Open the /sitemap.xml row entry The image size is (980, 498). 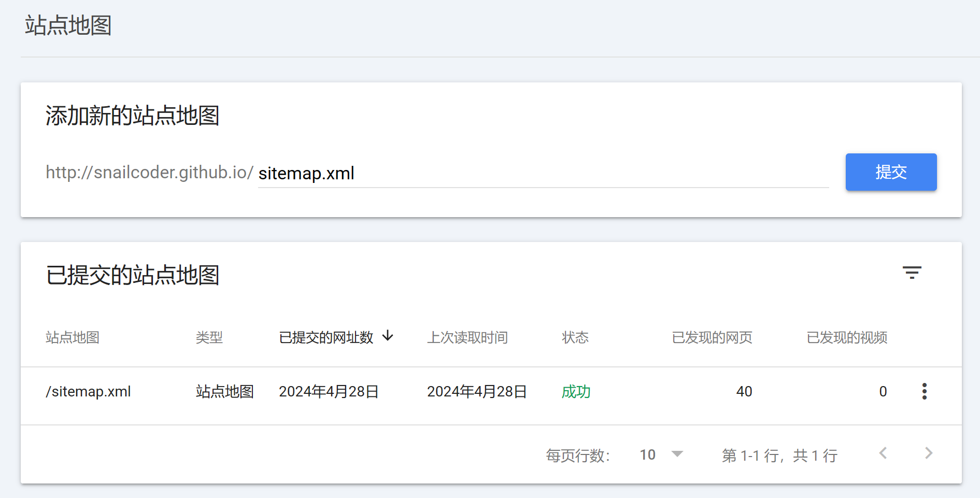[x=88, y=391]
